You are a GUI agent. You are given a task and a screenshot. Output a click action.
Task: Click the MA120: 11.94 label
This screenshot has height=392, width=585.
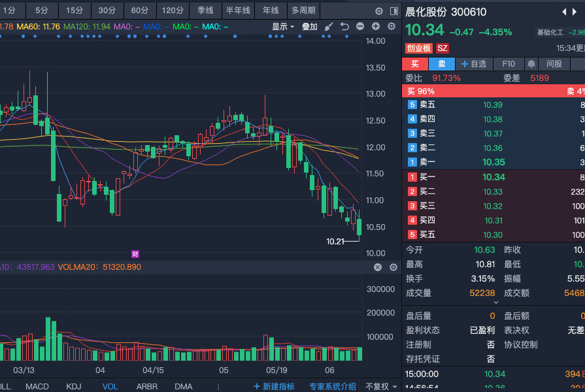[x=87, y=27]
